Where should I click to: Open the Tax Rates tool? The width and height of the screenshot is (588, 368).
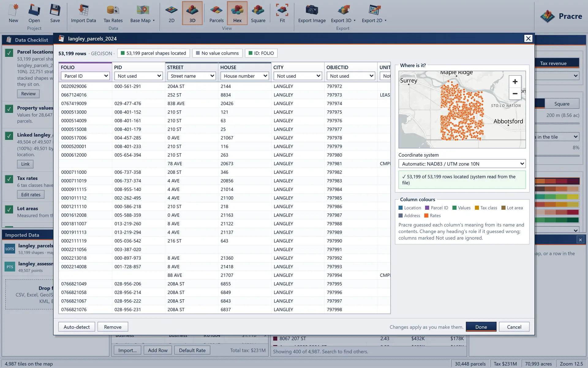pos(113,14)
